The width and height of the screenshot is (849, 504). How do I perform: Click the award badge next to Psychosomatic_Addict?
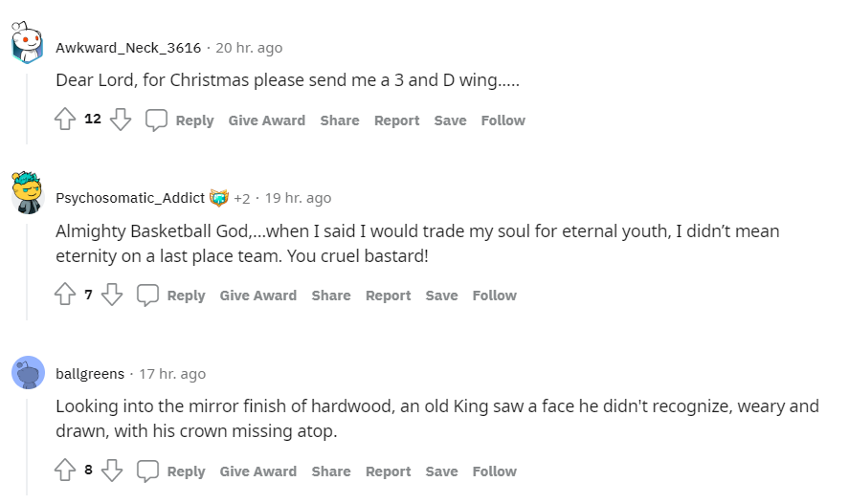[x=219, y=198]
